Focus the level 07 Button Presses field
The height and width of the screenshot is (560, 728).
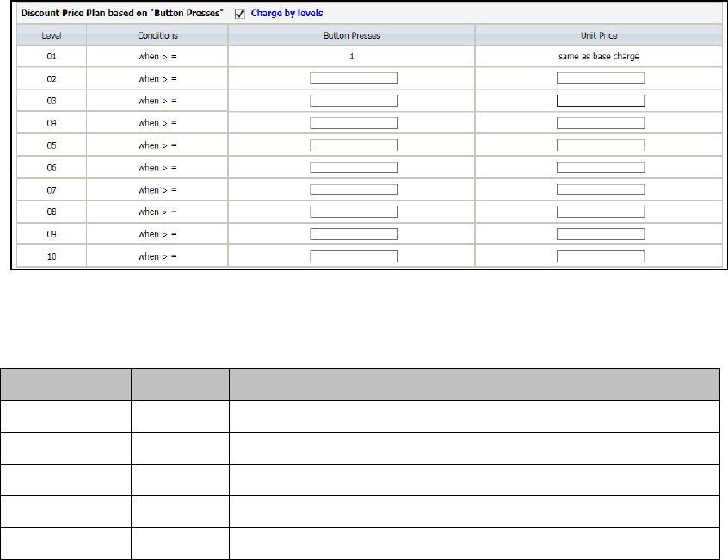tap(354, 190)
